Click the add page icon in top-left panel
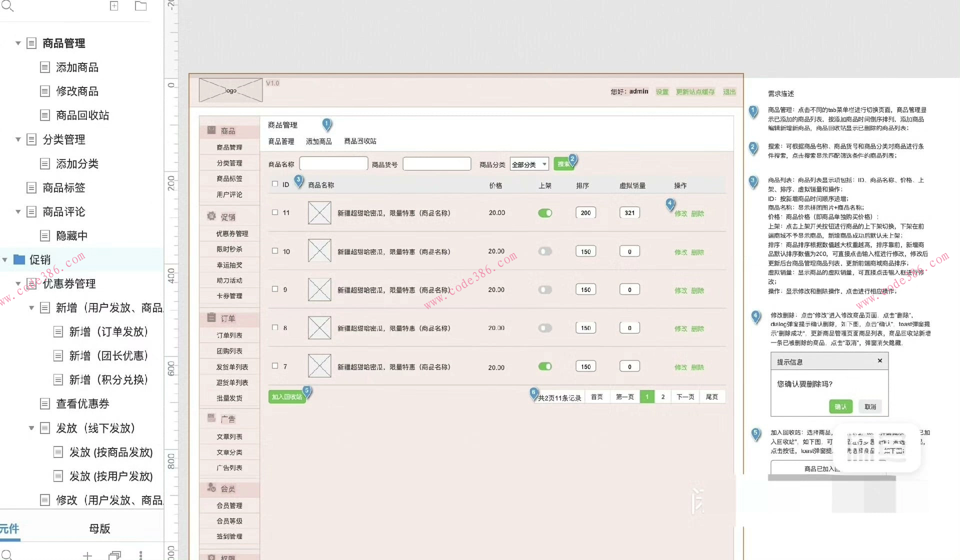The width and height of the screenshot is (960, 560). pyautogui.click(x=114, y=6)
